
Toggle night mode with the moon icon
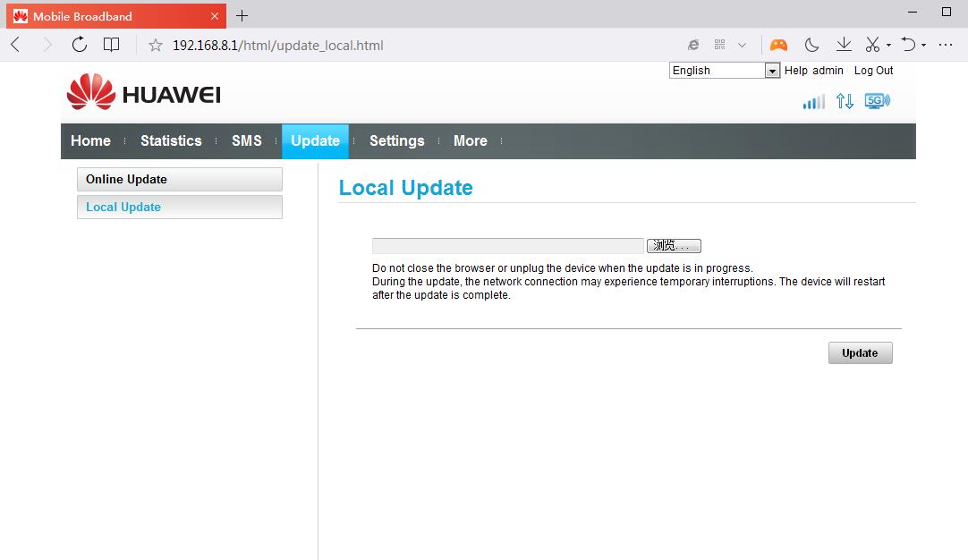811,45
